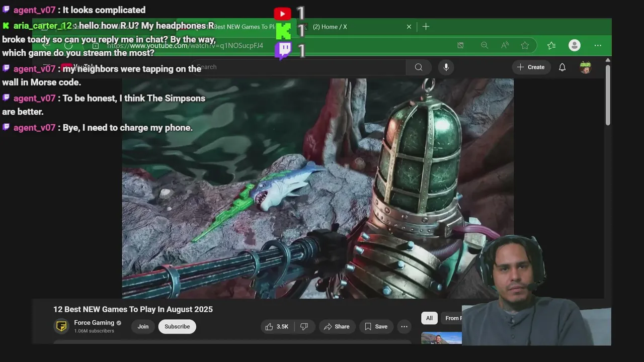Open more actions ellipsis under video
644x362 pixels.
pos(404,327)
